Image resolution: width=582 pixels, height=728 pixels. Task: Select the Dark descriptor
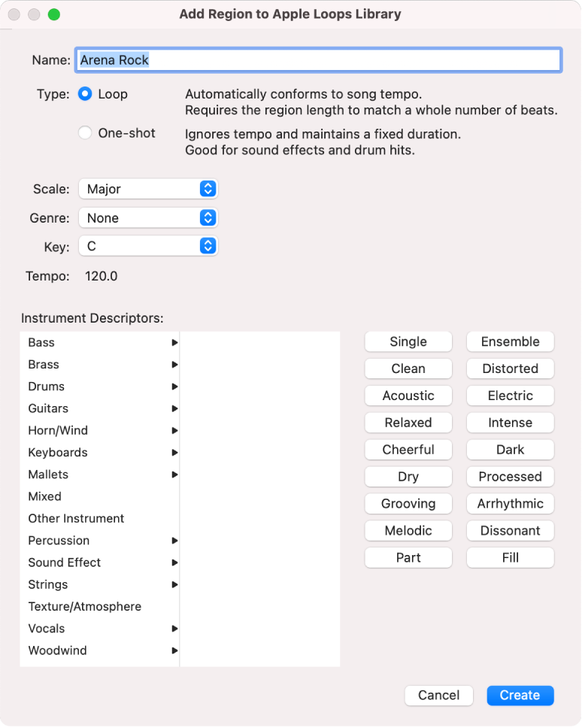510,449
